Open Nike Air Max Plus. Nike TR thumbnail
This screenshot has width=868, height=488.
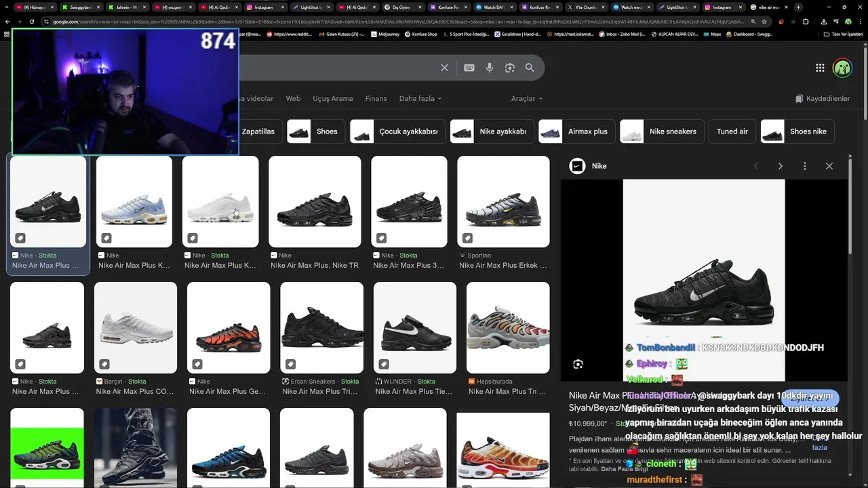[315, 201]
